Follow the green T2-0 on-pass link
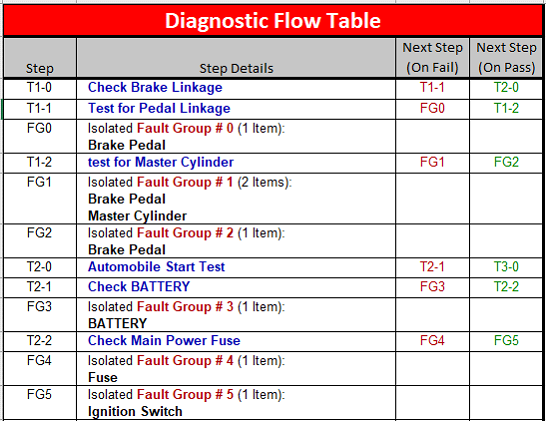 [x=506, y=87]
